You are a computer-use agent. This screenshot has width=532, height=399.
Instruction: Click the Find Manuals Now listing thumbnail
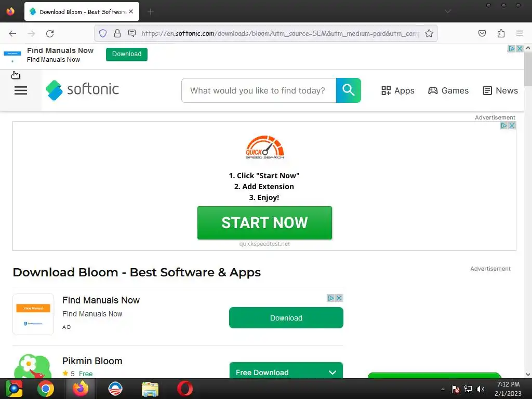coord(33,314)
